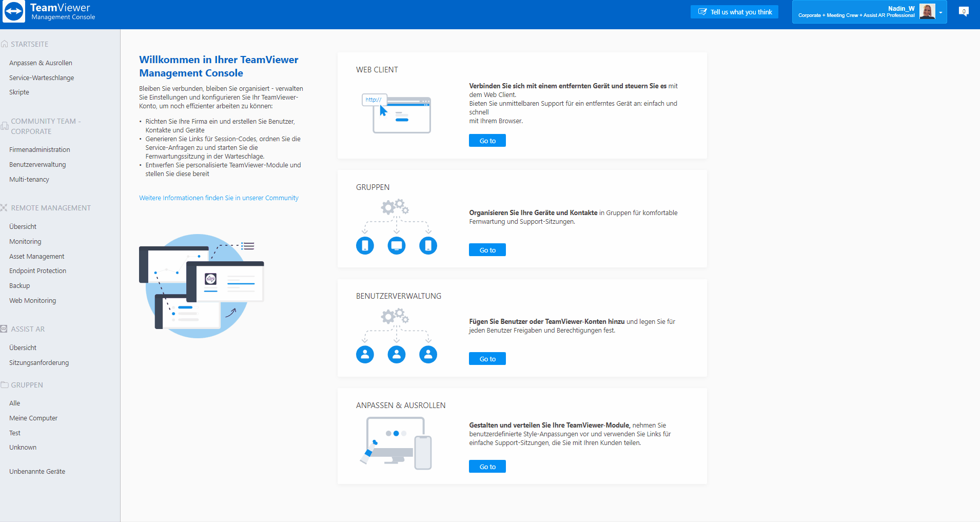Select the Meine Computer group
The height and width of the screenshot is (522, 980).
point(33,418)
